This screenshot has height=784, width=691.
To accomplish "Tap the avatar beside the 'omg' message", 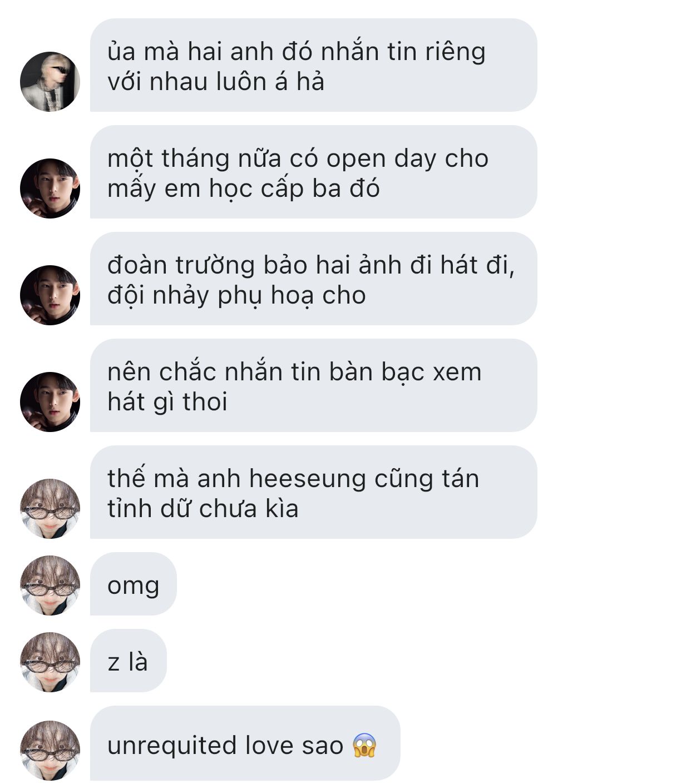I will 50,585.
